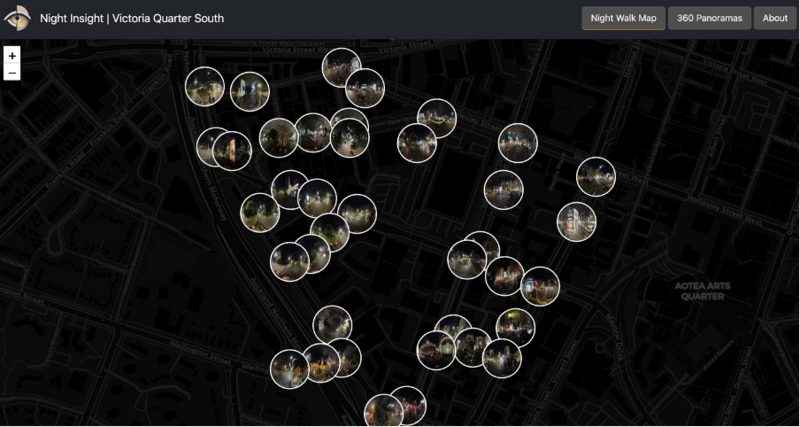Open the Night Walk Map tab
The height and width of the screenshot is (427, 800).
pos(623,18)
